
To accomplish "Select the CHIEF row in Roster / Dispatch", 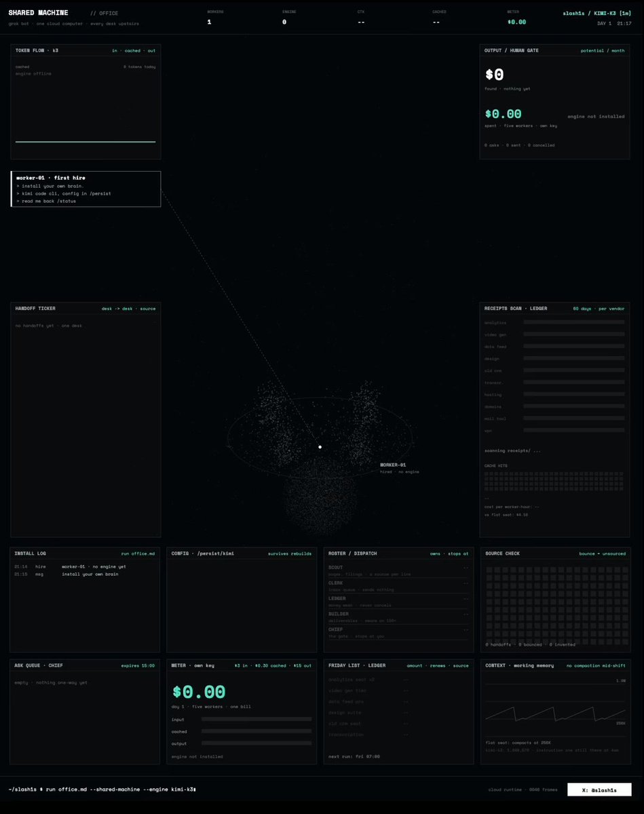I will pyautogui.click(x=398, y=632).
